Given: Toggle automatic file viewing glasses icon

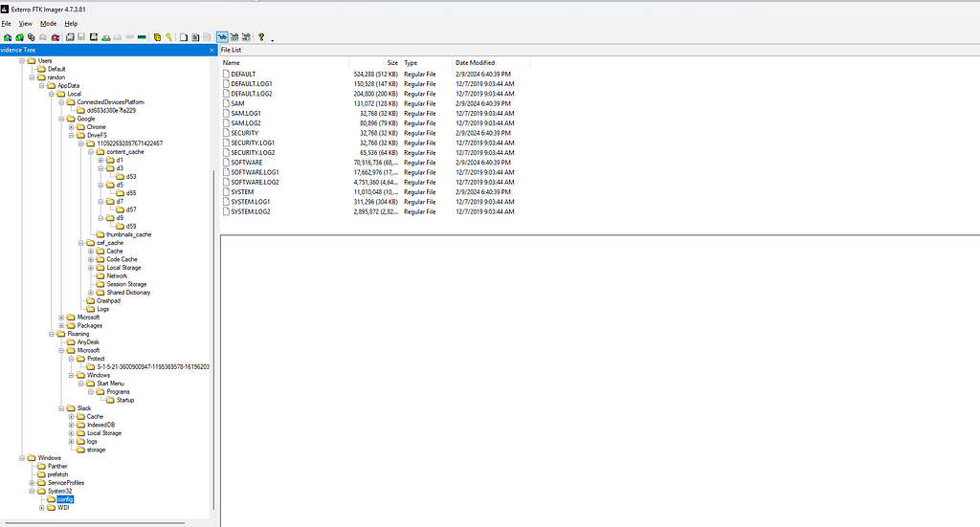Looking at the screenshot, I should pos(222,37).
